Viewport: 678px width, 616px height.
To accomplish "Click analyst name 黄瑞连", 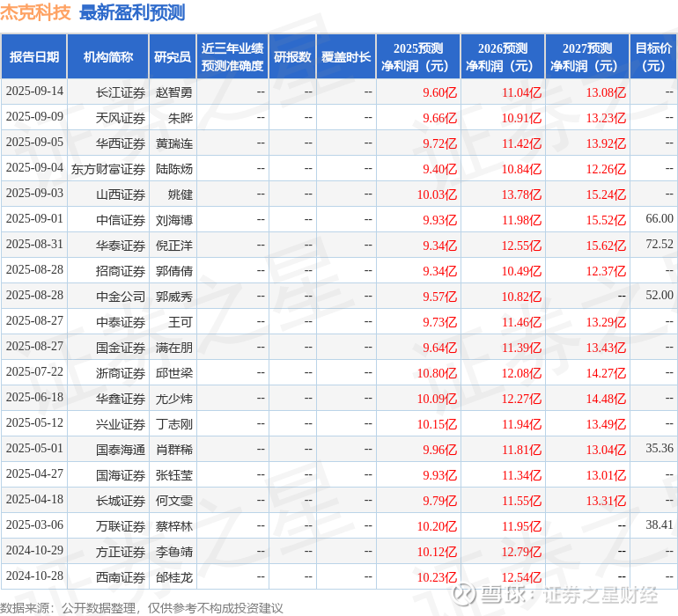I will 174,143.
